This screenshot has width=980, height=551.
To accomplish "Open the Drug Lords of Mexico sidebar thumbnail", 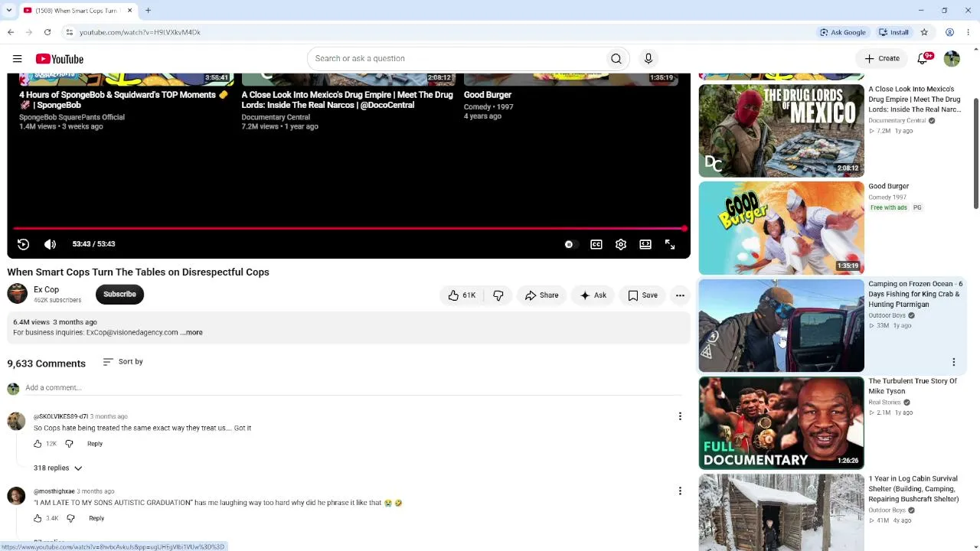I will tap(781, 131).
